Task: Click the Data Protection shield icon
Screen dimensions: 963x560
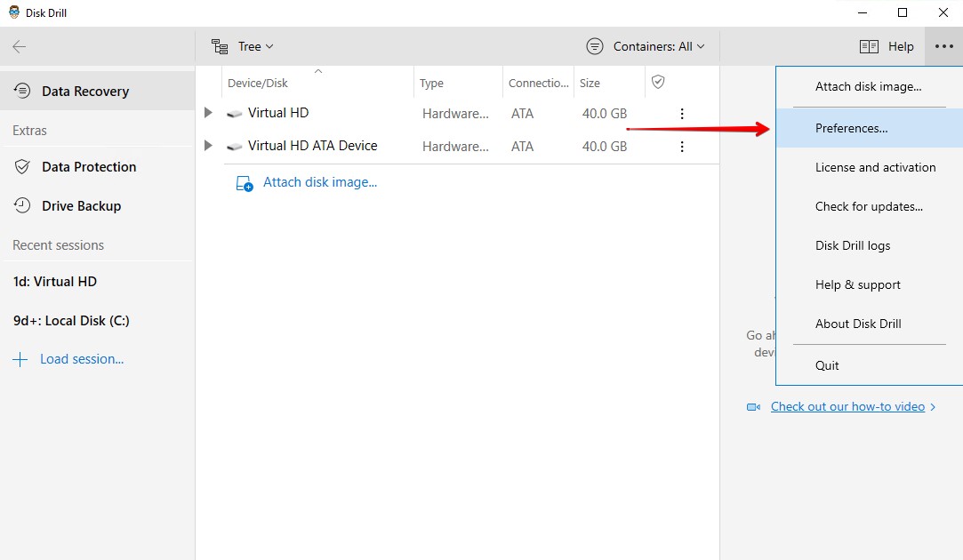Action: (x=22, y=167)
